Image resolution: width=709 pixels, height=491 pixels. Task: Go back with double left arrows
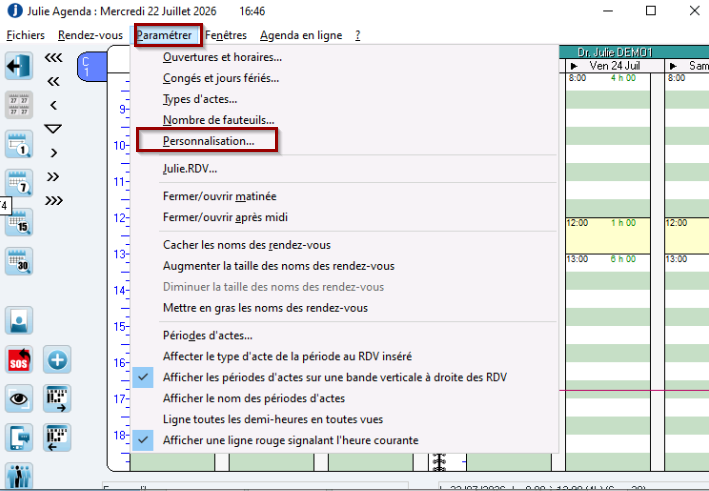pos(53,81)
